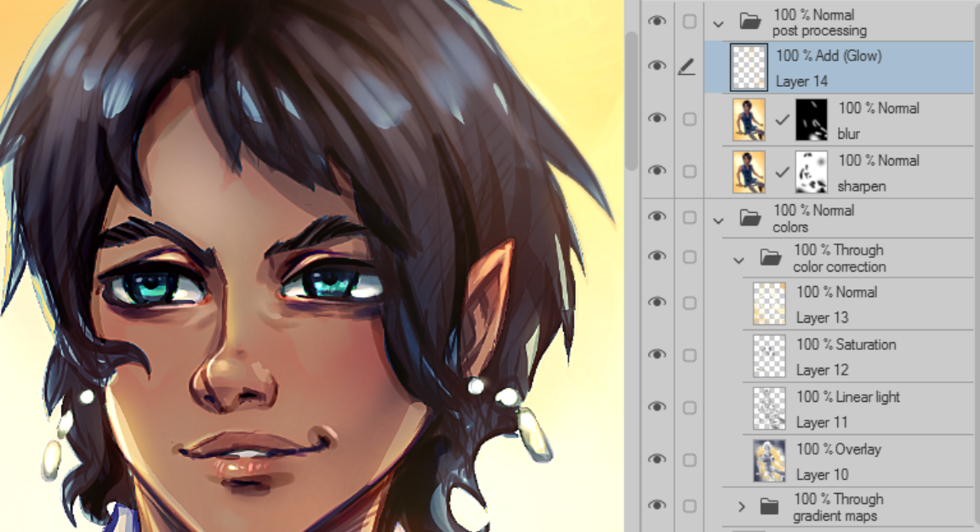Tick the checkbox for Layer 11

point(689,408)
